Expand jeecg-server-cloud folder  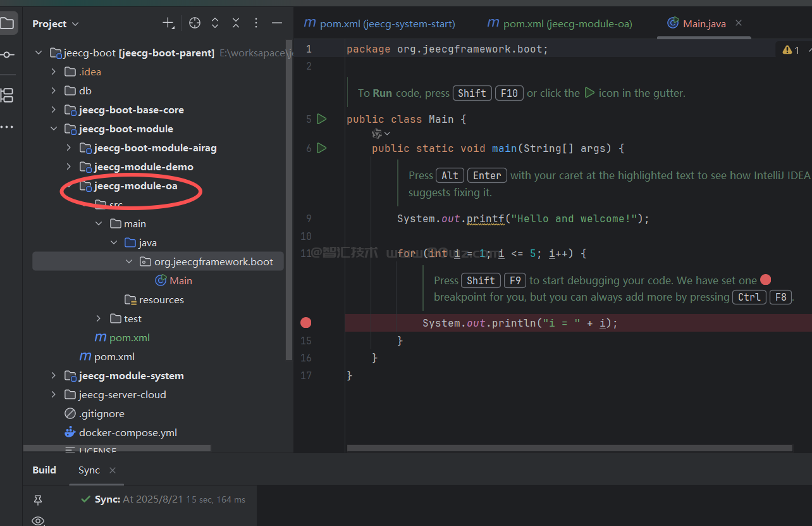click(x=54, y=395)
